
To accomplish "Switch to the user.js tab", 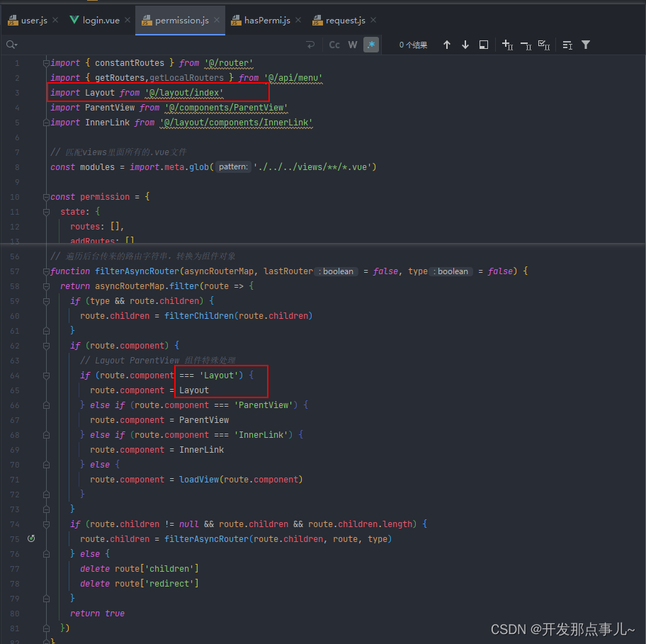I will (x=34, y=20).
